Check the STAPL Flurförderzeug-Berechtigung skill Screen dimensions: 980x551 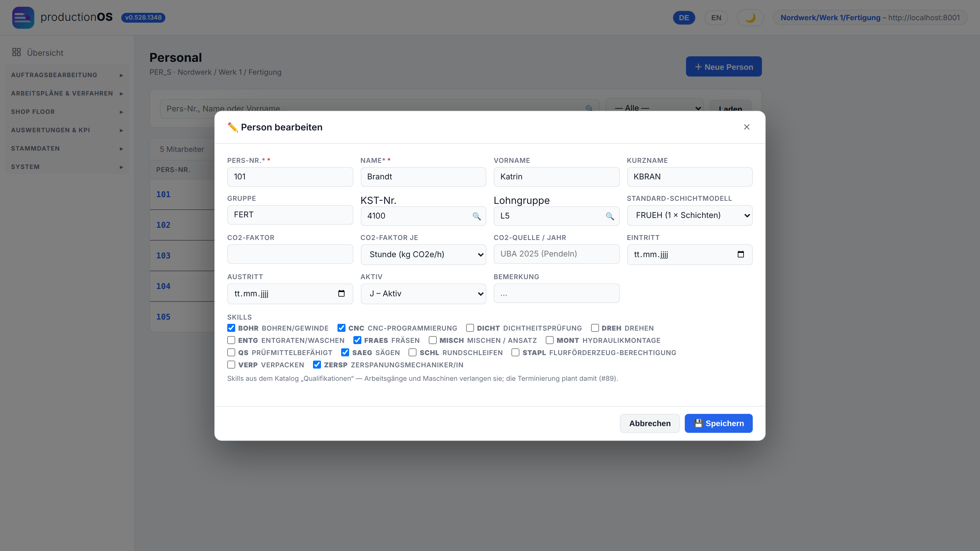tap(515, 352)
